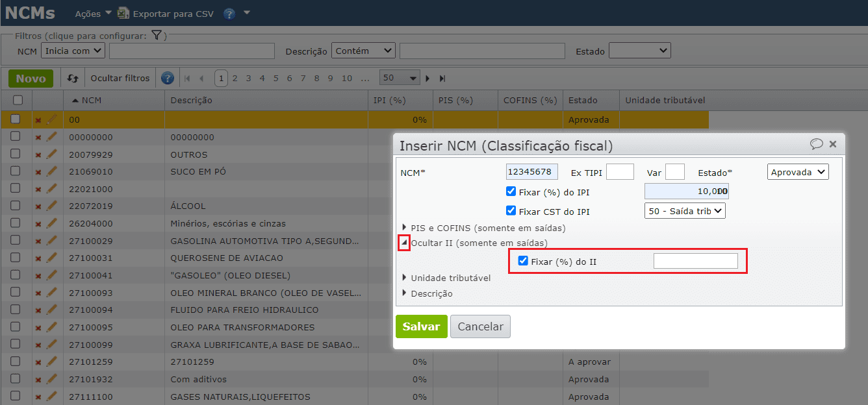
Task: Open the Estado 'Aprovada' dropdown in dialog
Action: click(798, 172)
